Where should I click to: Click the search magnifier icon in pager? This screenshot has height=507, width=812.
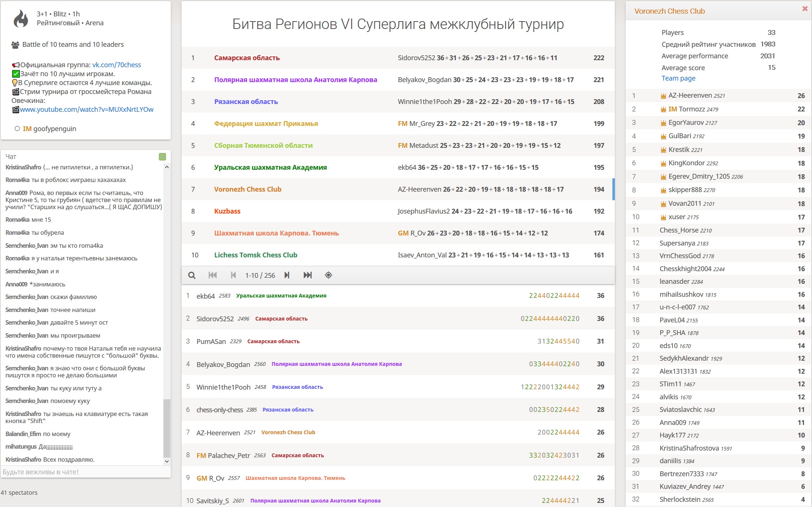pyautogui.click(x=192, y=275)
